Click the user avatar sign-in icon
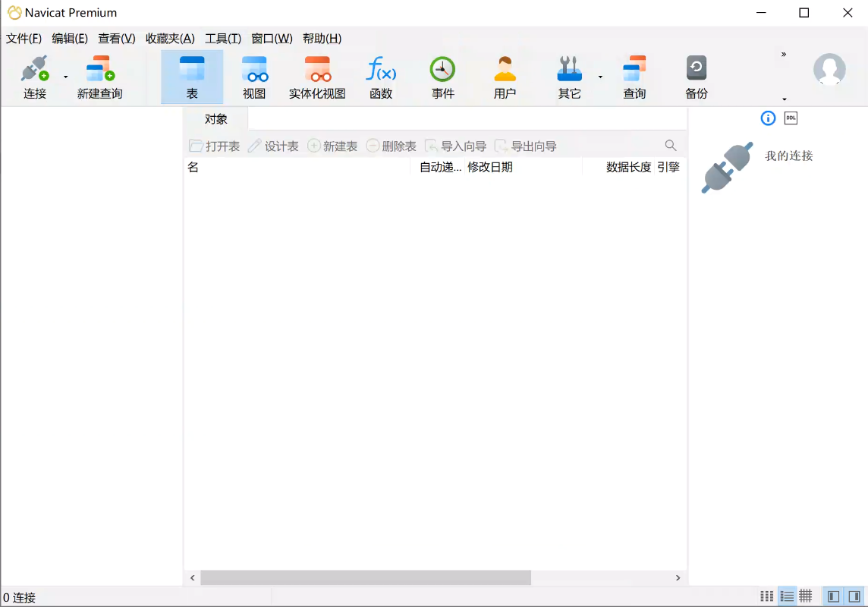Viewport: 868px width, 607px height. [x=829, y=69]
